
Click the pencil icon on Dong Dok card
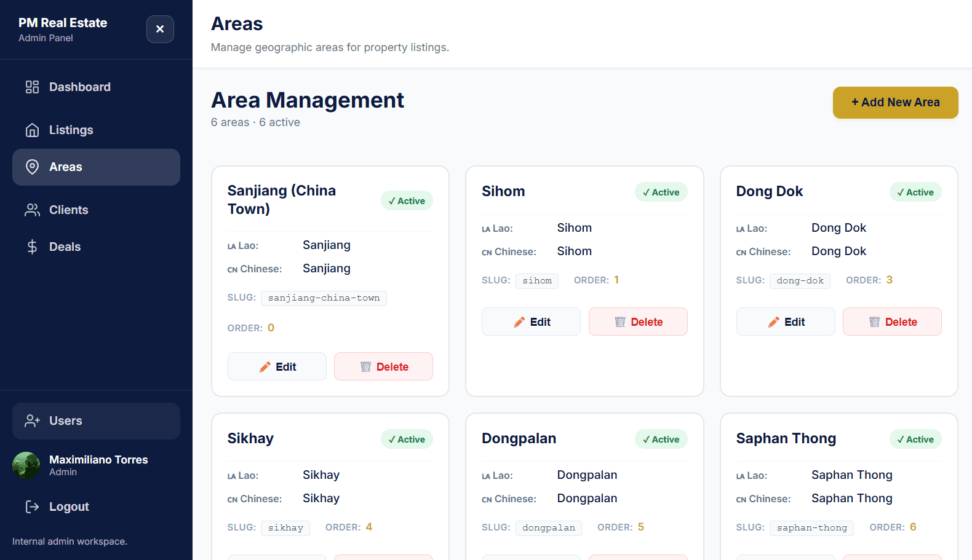(774, 322)
